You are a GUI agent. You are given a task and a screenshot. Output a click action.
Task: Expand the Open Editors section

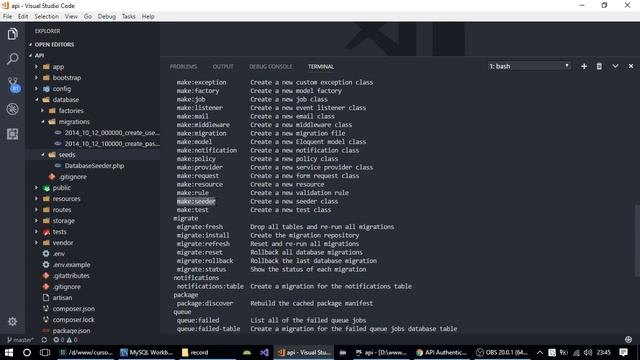click(93, 44)
